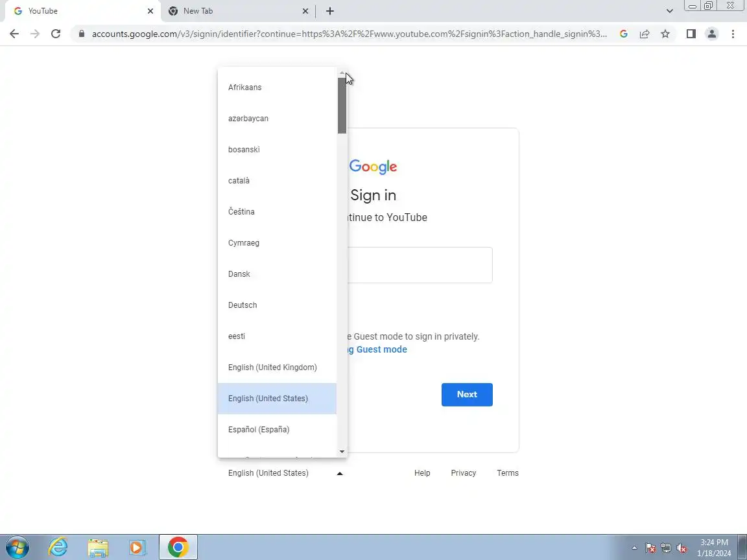Open the Chrome three-dot menu
747x560 pixels.
point(733,34)
